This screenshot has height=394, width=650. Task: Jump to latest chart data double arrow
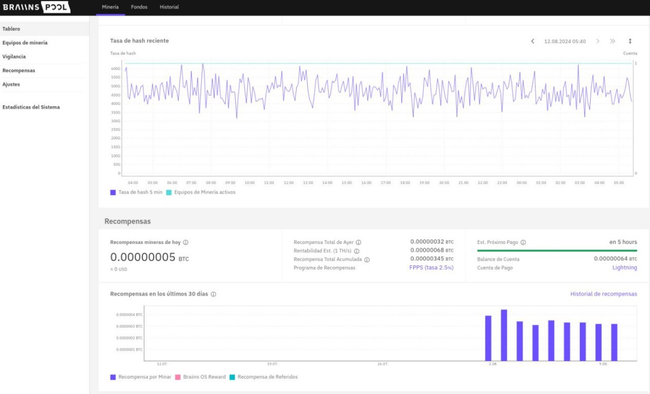613,41
